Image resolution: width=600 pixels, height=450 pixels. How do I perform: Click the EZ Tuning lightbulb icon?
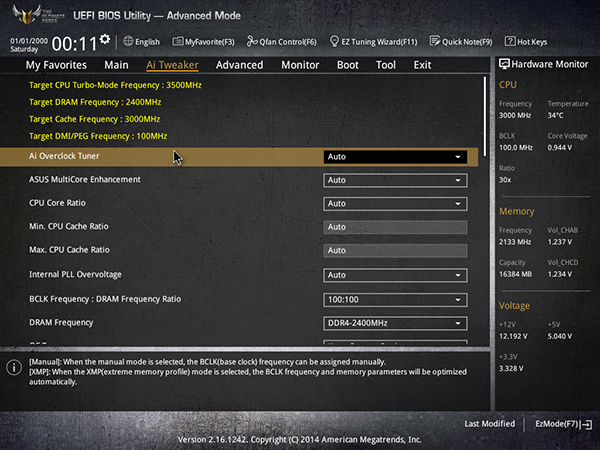334,41
